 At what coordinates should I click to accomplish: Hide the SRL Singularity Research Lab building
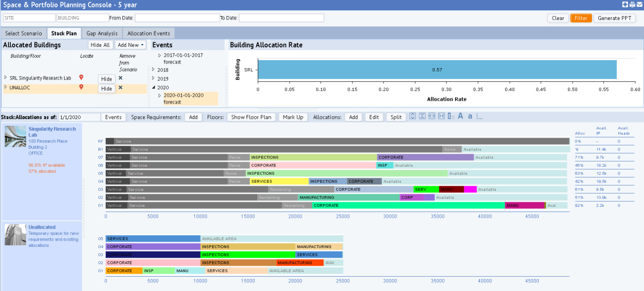pos(106,79)
